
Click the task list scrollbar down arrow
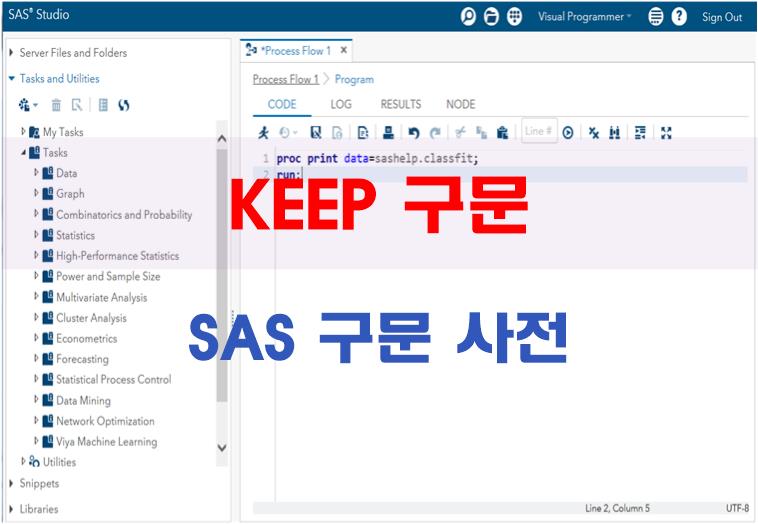click(222, 448)
